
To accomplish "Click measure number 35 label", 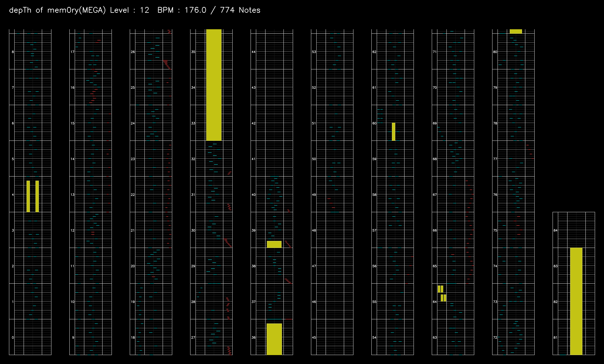I will click(x=193, y=52).
